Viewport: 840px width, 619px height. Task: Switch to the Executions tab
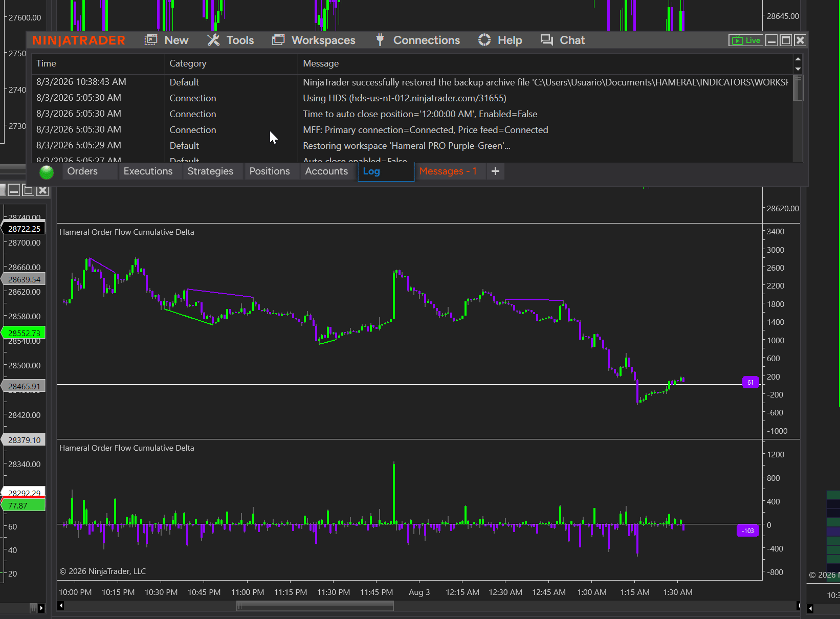tap(148, 171)
